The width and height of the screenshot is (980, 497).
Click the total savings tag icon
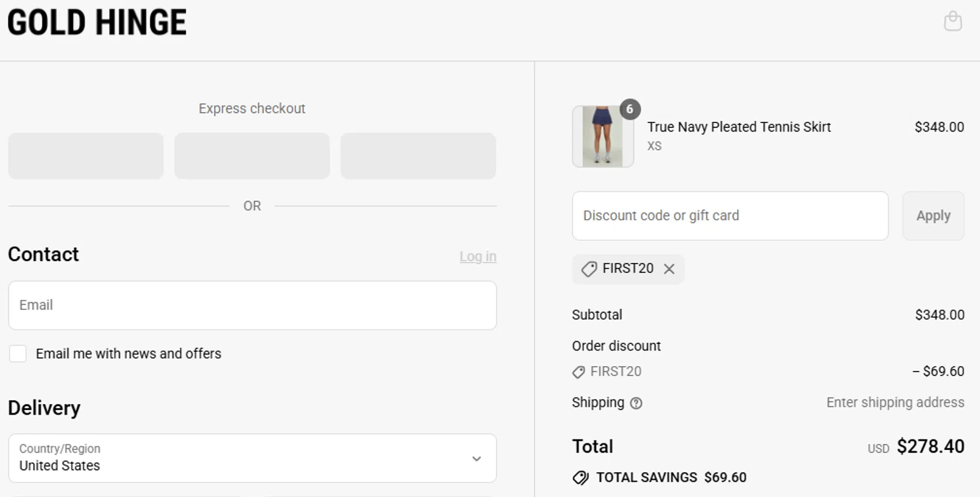point(580,478)
